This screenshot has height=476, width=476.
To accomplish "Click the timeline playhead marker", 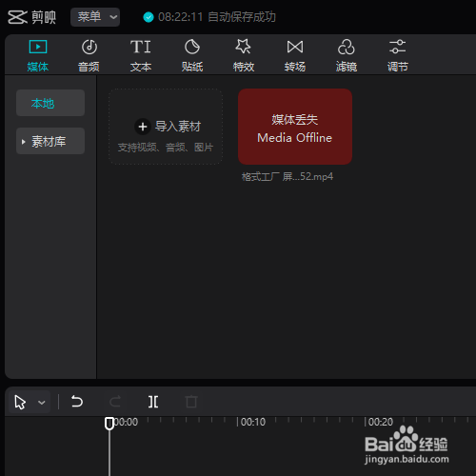I will click(x=109, y=424).
